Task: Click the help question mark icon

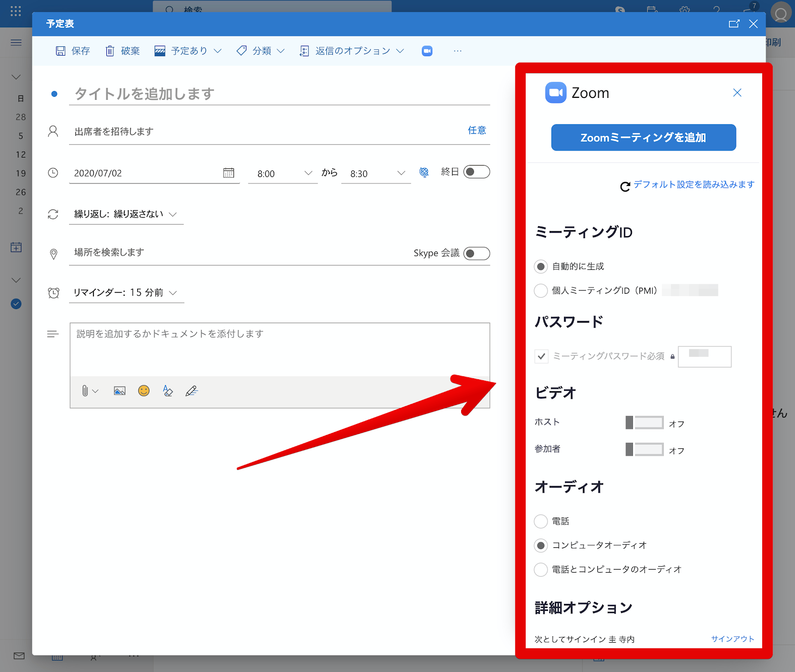Action: pyautogui.click(x=716, y=10)
